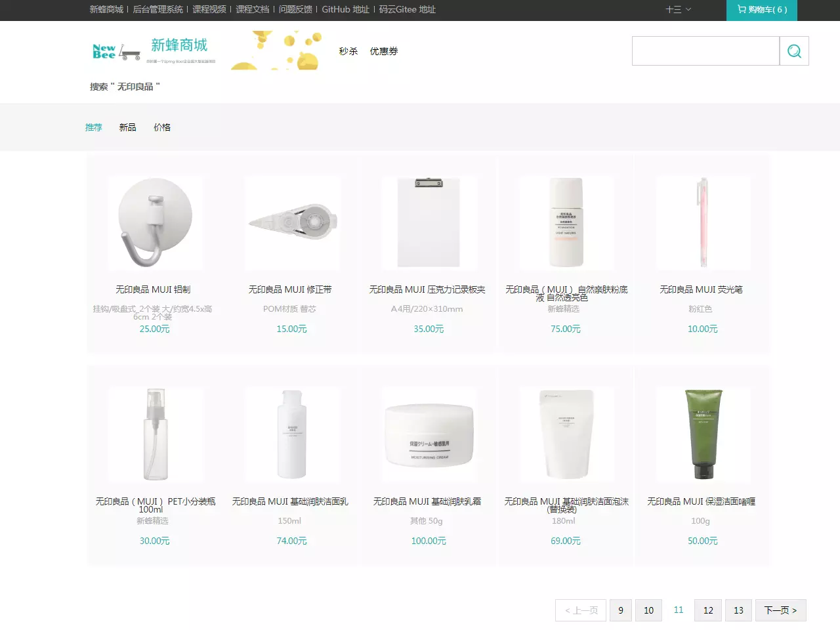The image size is (840, 630).
Task: Open the MUJI 修正带 product listing
Action: 291,222
